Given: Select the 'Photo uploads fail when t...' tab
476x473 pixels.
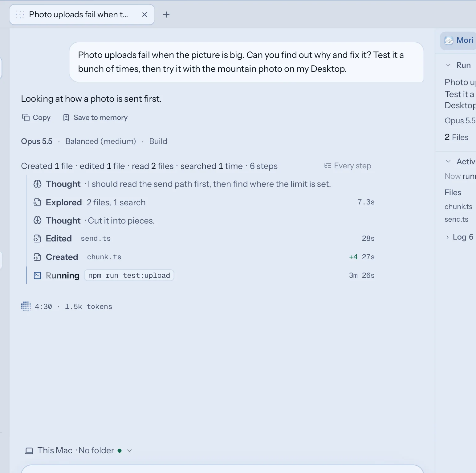Looking at the screenshot, I should click(82, 14).
